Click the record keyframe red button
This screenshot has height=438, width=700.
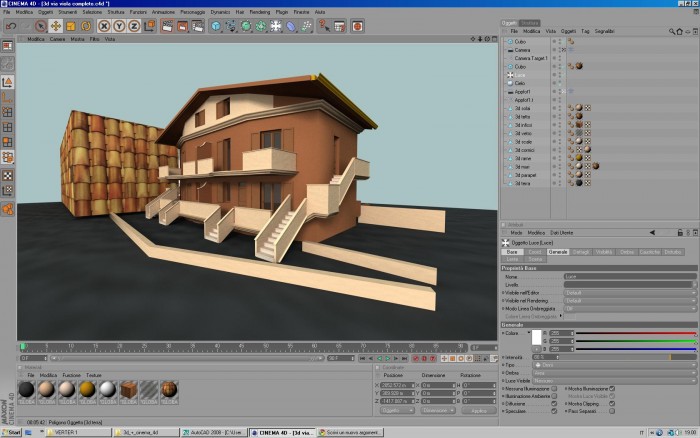(x=416, y=359)
